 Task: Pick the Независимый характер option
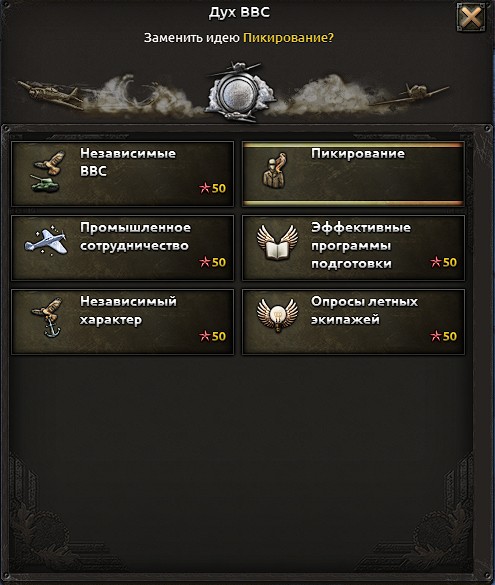[123, 322]
